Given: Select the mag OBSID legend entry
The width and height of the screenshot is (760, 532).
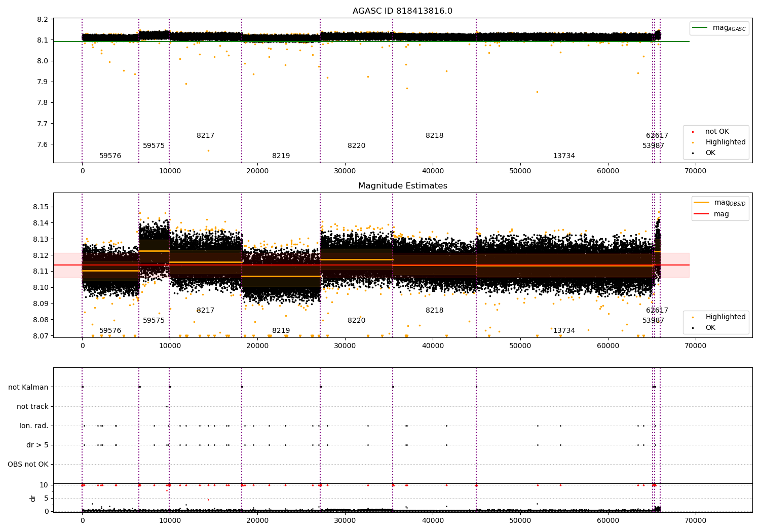Looking at the screenshot, I should (x=720, y=203).
